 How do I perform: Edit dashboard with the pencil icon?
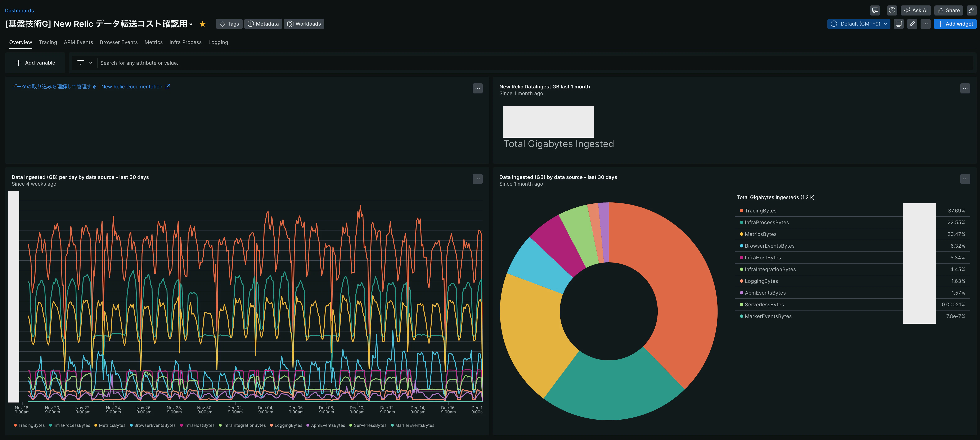(912, 24)
